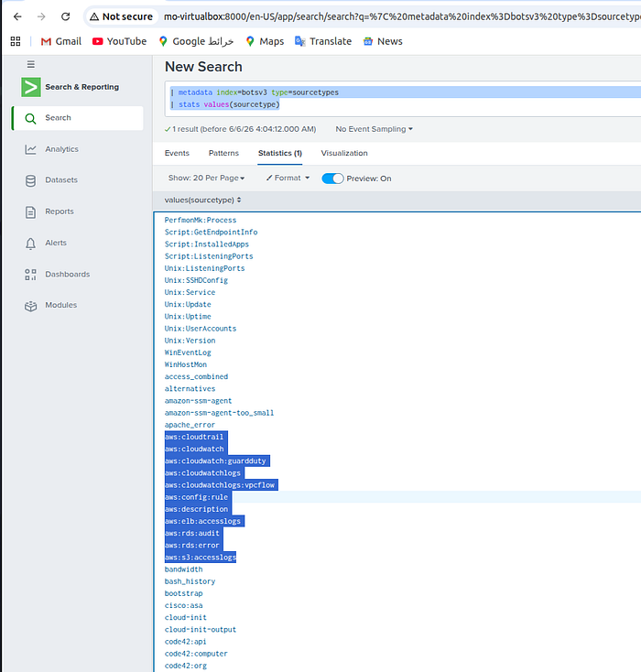Click the Dashboards grid icon
The height and width of the screenshot is (672, 641).
[30, 275]
